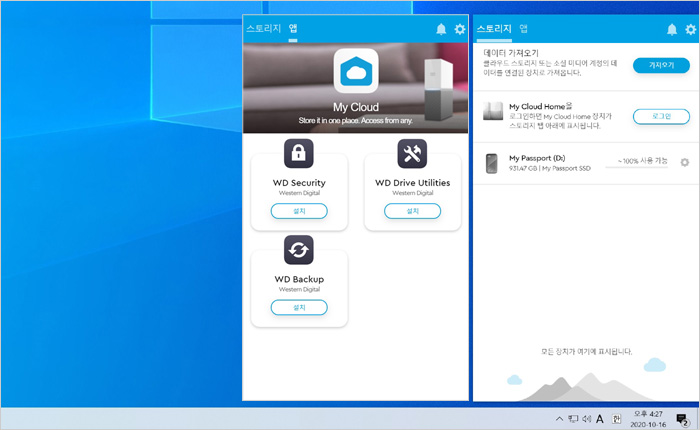Install WD Security with its 설치 button

(x=299, y=211)
